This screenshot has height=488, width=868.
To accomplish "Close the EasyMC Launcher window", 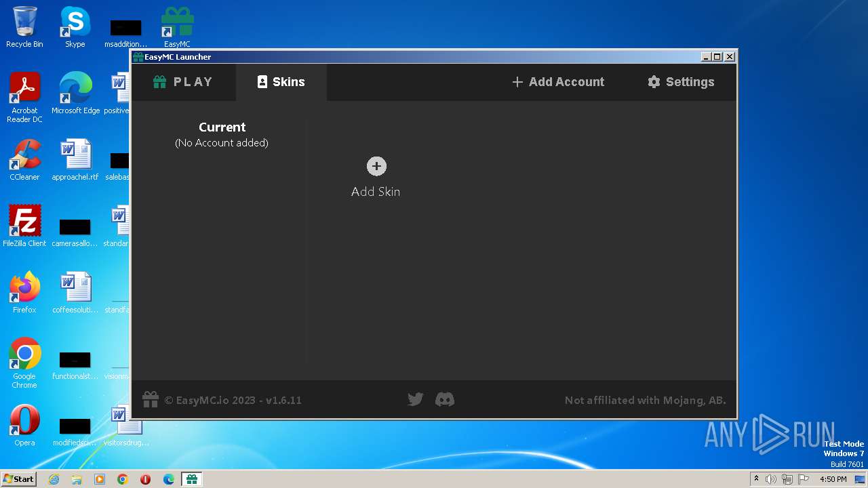I will (730, 57).
